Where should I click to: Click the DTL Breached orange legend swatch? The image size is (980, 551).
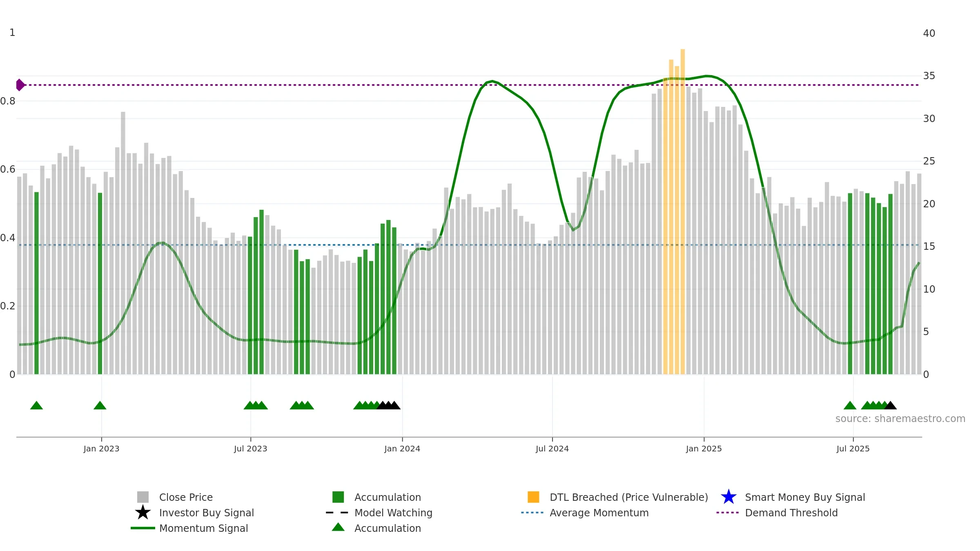(533, 497)
